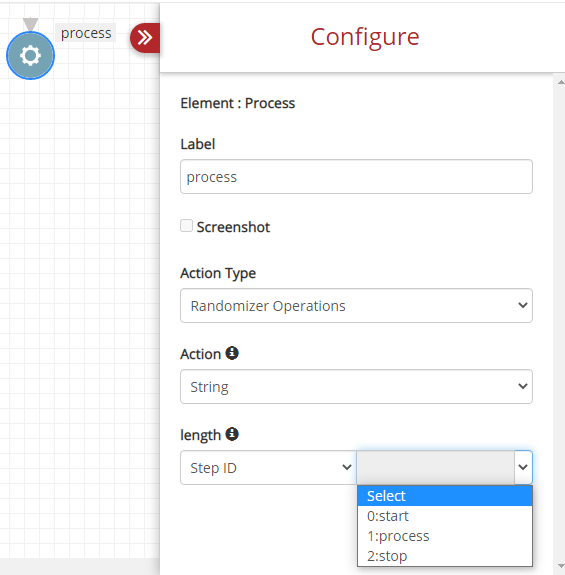This screenshot has height=575, width=565.
Task: Show info tooltip next to length
Action: pos(232,434)
